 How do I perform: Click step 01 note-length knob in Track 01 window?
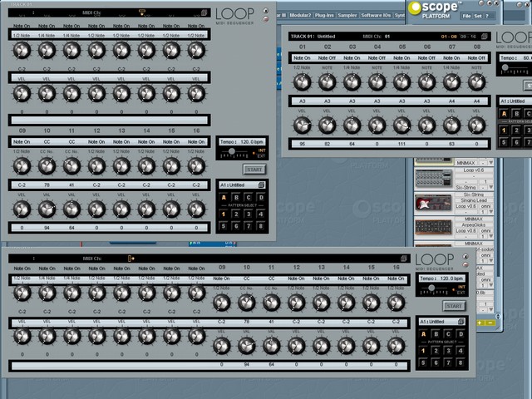(302, 81)
